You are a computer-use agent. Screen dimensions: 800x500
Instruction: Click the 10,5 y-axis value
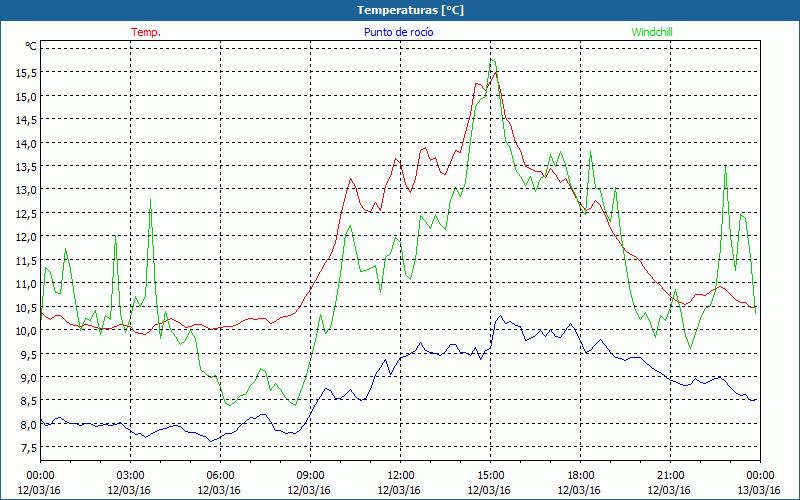click(26, 307)
